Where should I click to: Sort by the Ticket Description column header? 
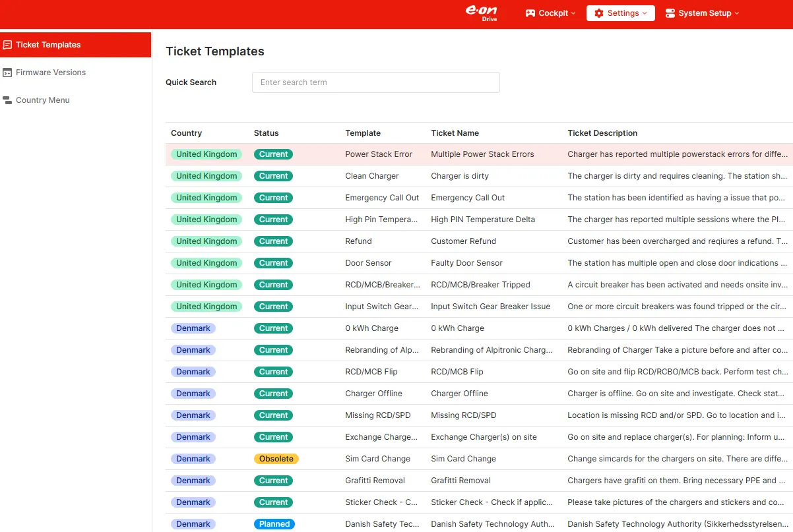602,133
